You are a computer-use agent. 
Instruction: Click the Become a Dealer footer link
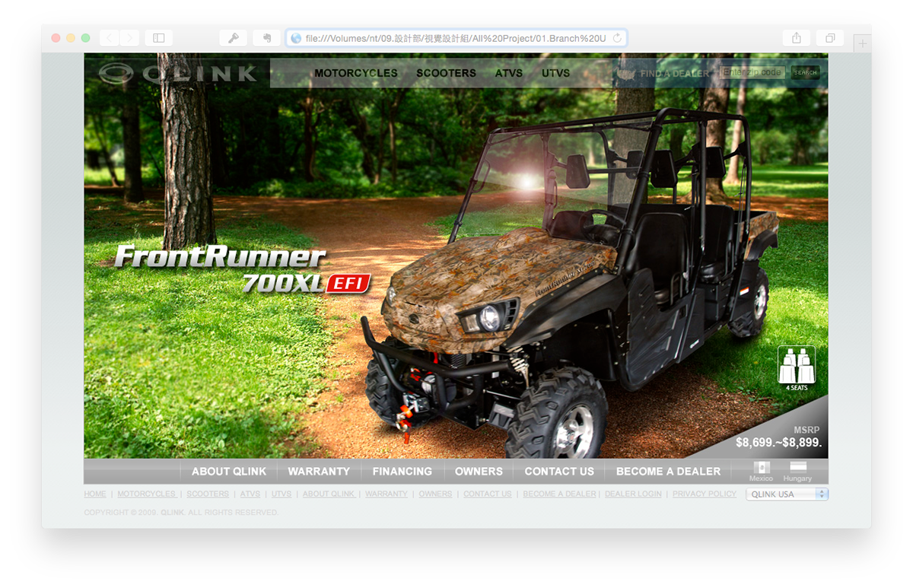[560, 494]
